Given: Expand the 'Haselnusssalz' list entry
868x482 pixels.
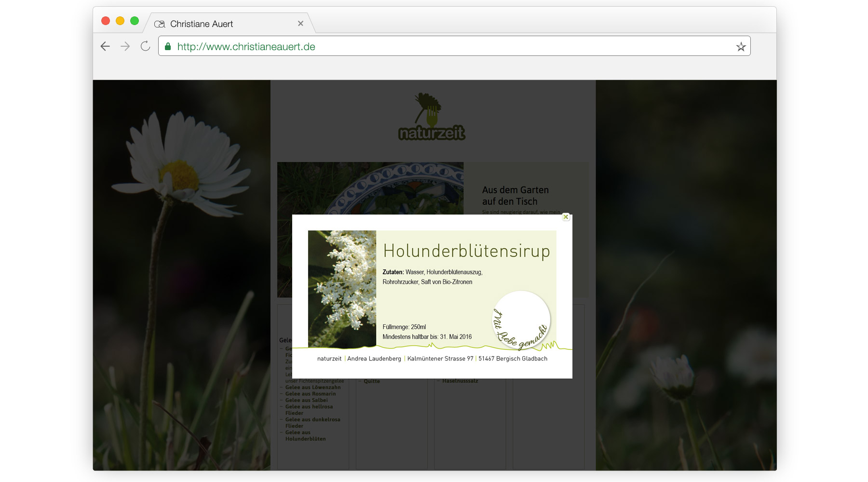Looking at the screenshot, I should click(x=460, y=380).
